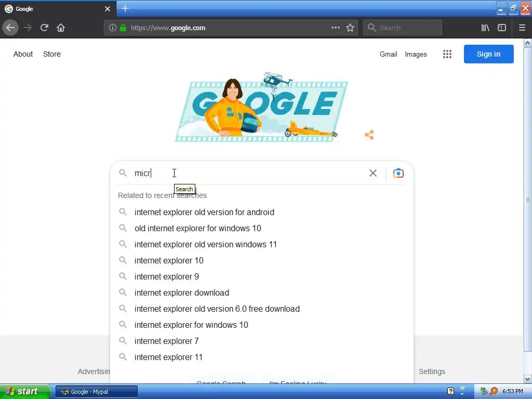The height and width of the screenshot is (399, 532).
Task: Click the 6:53 PM system clock
Action: click(512, 392)
